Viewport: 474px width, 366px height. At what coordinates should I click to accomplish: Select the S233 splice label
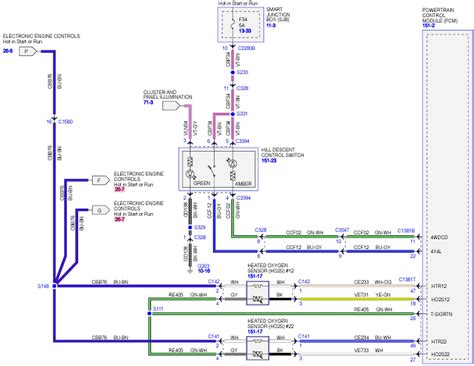point(242,72)
